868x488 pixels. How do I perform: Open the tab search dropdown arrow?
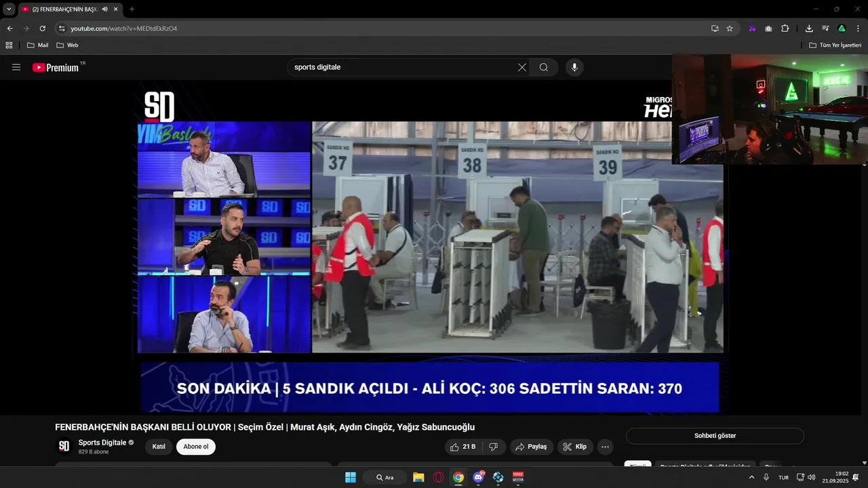coord(9,9)
